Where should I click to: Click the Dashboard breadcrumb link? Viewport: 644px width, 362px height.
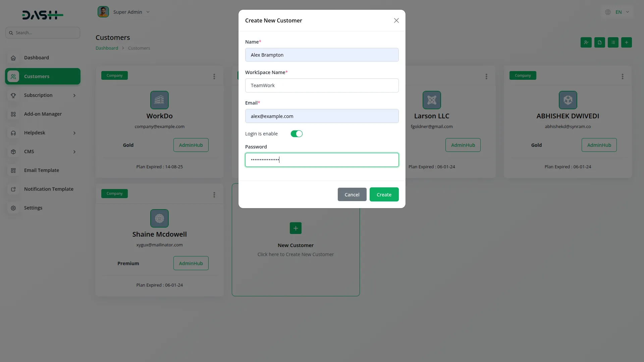coord(107,48)
